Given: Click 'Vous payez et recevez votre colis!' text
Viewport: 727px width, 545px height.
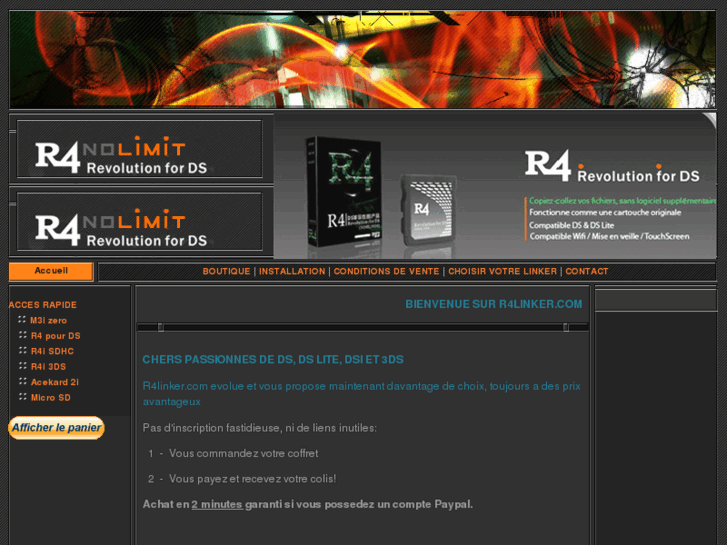Looking at the screenshot, I should click(x=252, y=479).
